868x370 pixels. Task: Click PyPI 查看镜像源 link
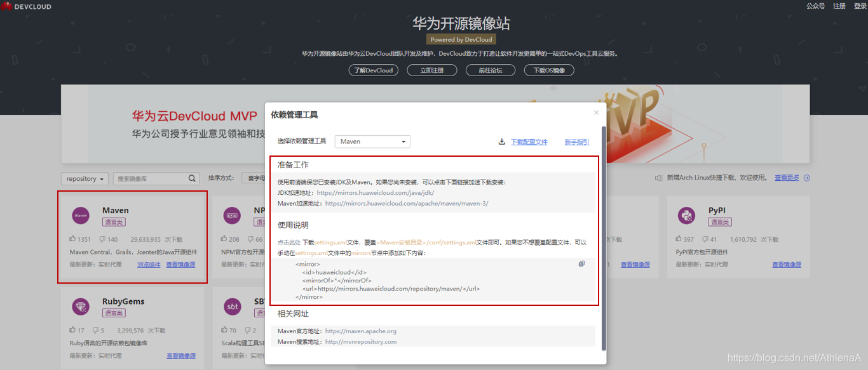tap(787, 265)
